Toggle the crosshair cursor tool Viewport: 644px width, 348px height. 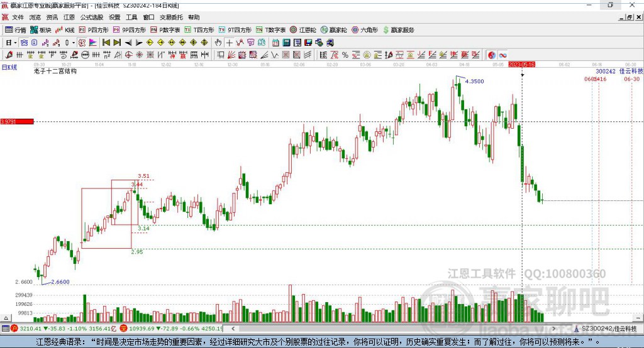(x=229, y=43)
